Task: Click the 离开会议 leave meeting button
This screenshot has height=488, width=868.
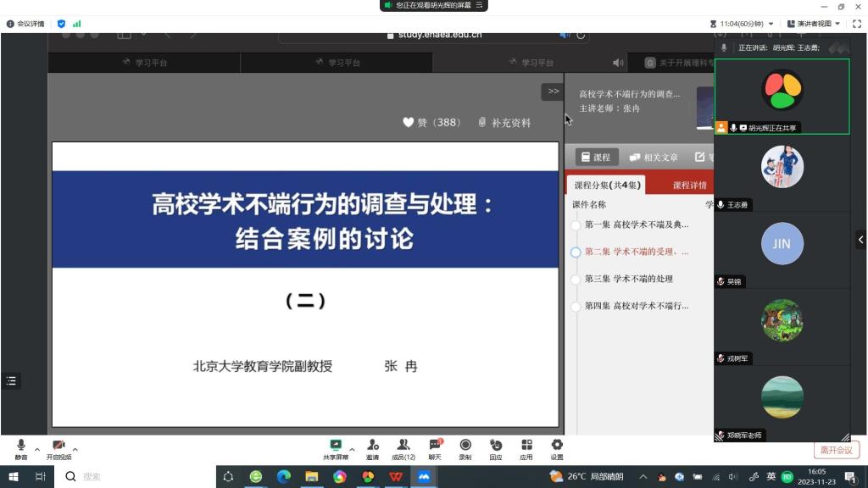Action: coord(836,450)
